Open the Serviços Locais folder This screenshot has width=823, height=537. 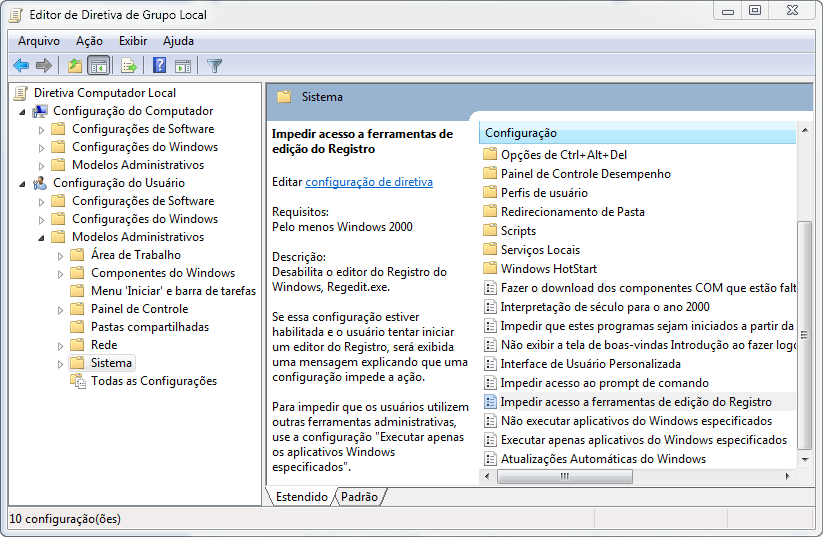point(541,250)
